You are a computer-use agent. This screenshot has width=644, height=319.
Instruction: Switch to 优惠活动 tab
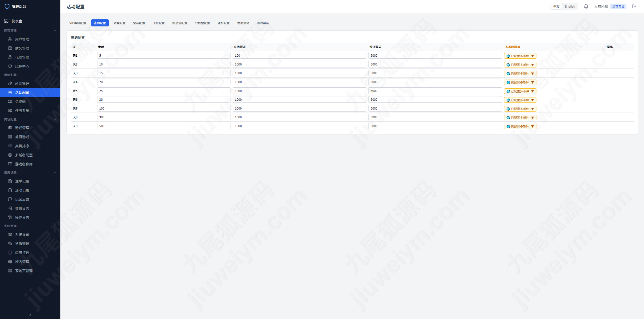243,23
